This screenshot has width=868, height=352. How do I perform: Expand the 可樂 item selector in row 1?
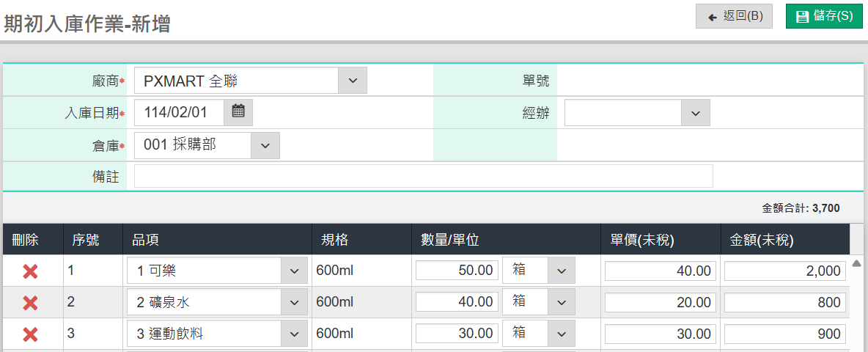coord(294,271)
